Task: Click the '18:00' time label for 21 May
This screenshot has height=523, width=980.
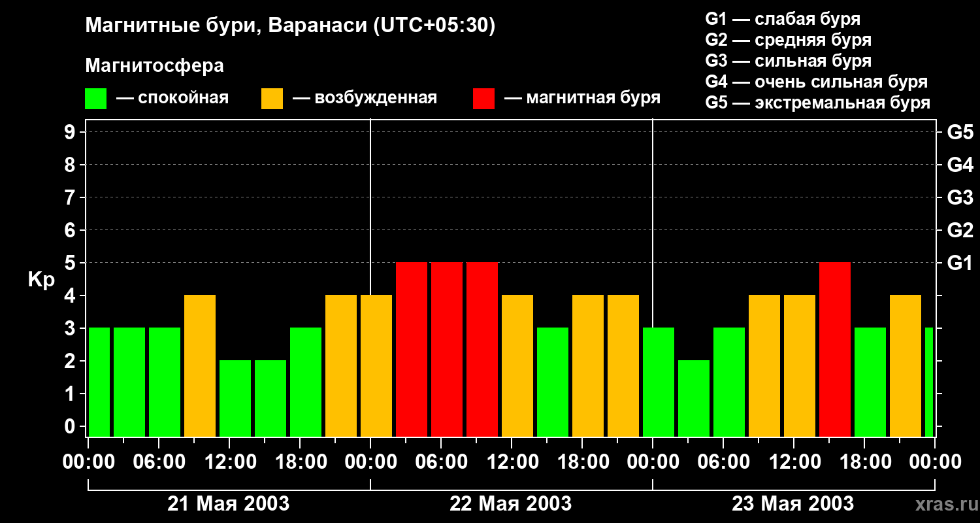Action: [300, 462]
